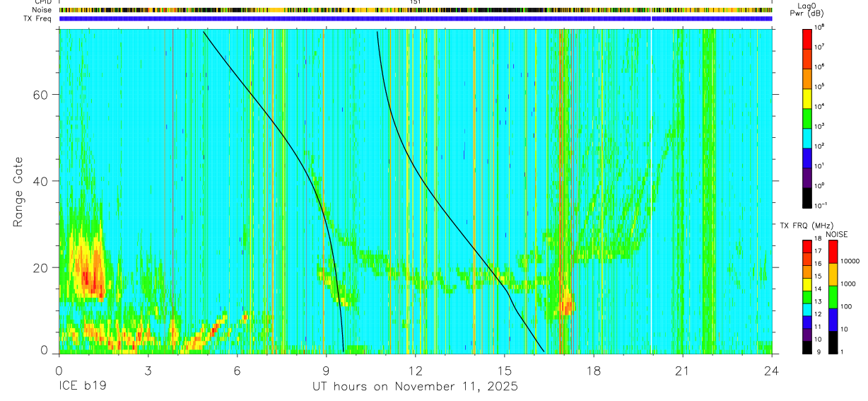This screenshot has width=868, height=401.
Task: Select the 'TX FRQ (MHz)' legend title
Action: (x=805, y=226)
